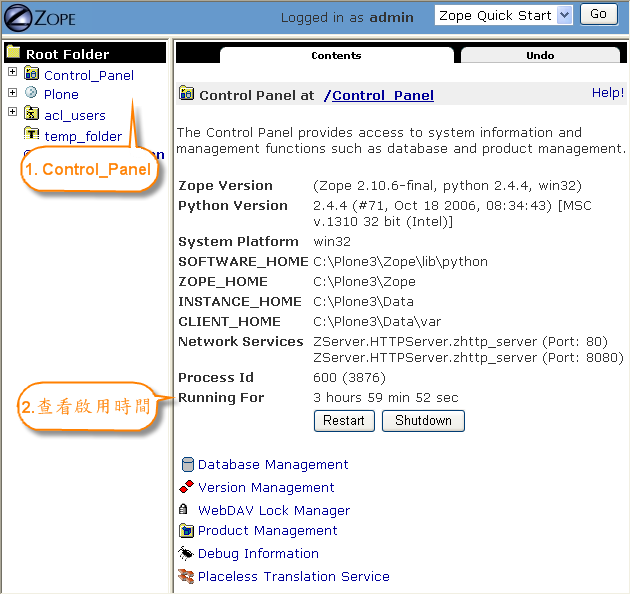
Task: Click the 'C:\Plone3\Zope' ZOPE_HOME value
Action: [364, 282]
